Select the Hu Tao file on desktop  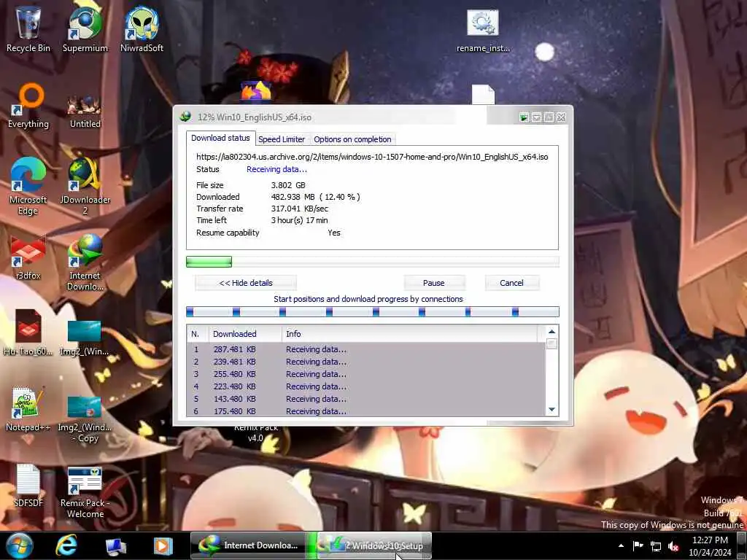coord(28,332)
